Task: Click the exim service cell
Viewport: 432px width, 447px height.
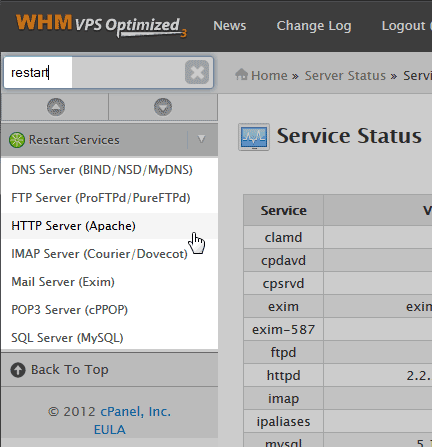Action: [283, 306]
